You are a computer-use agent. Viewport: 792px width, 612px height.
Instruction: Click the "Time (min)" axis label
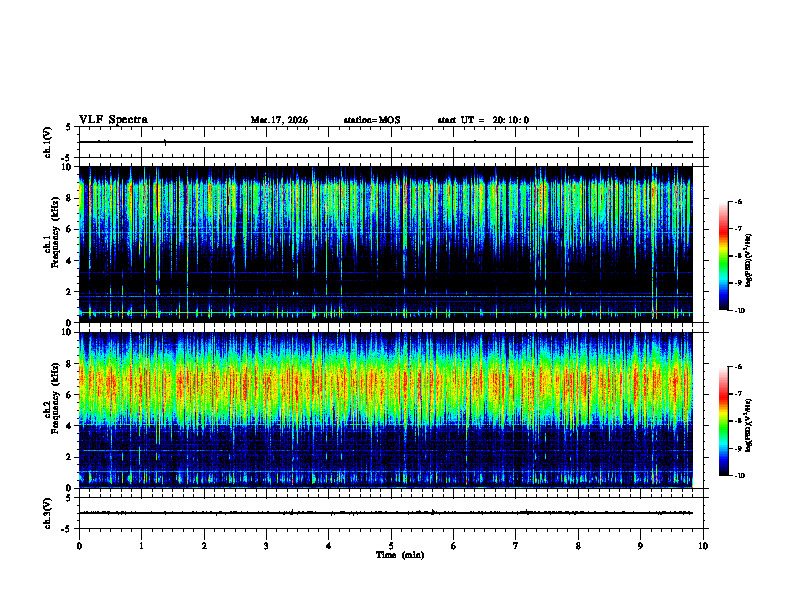[x=400, y=555]
